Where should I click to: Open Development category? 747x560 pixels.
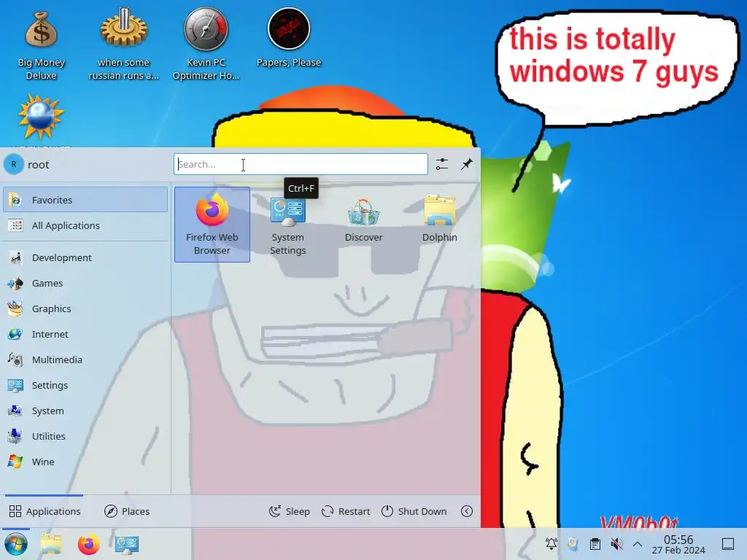(x=85, y=257)
